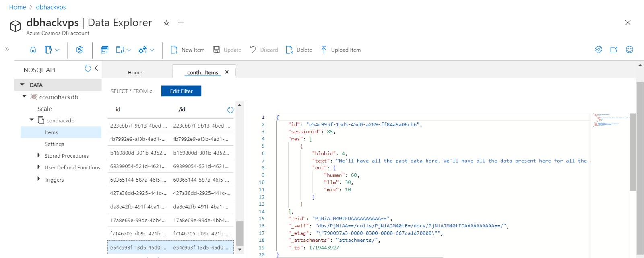The height and width of the screenshot is (258, 644).
Task: Select item 427a38dd-2925-441c
Action: pyautogui.click(x=170, y=193)
